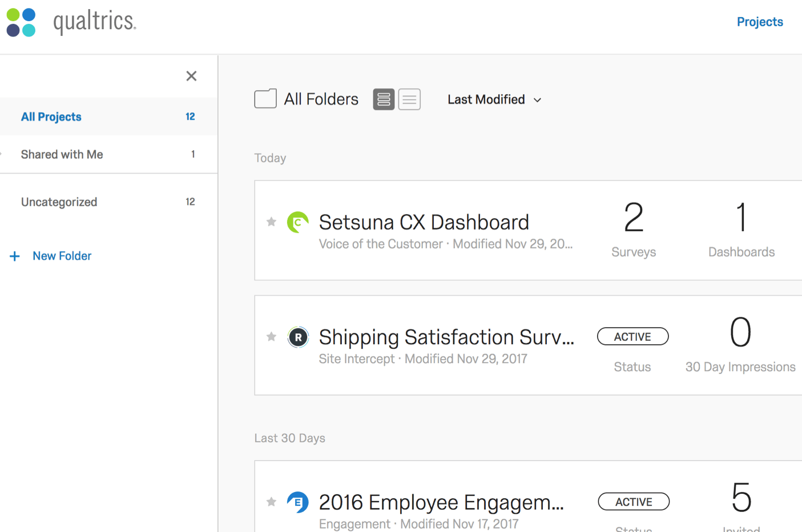Click the Employee Engagement project icon
The width and height of the screenshot is (802, 532).
(x=297, y=502)
